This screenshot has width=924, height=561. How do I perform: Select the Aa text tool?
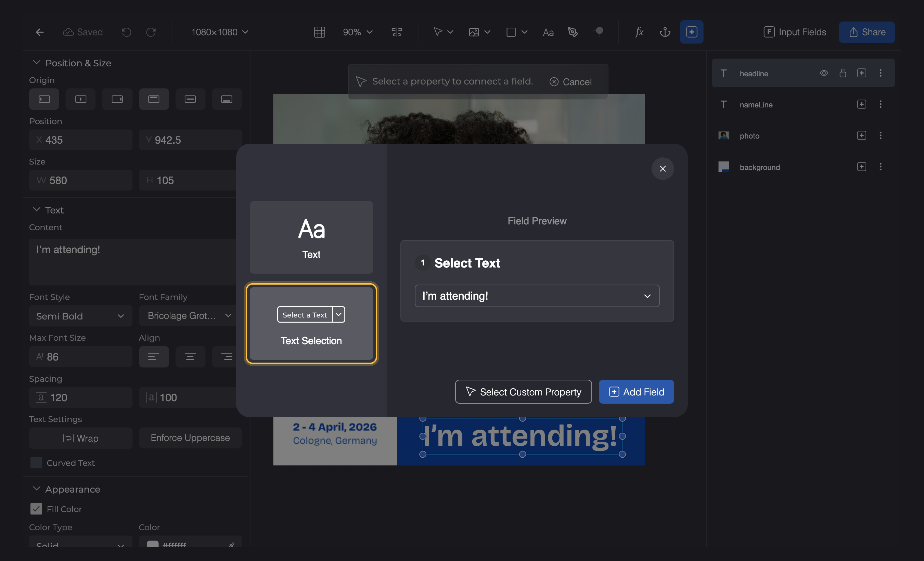pos(548,32)
